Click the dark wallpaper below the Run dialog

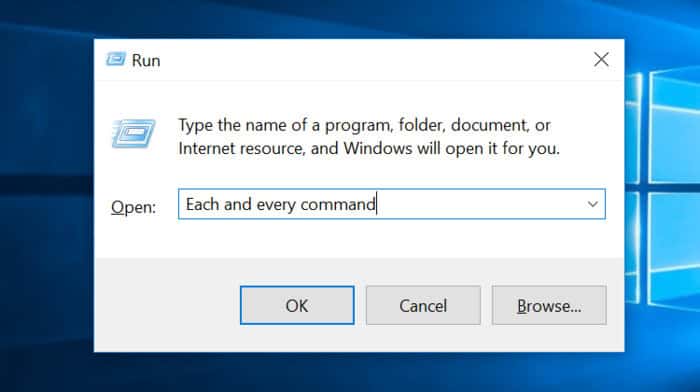[357, 373]
